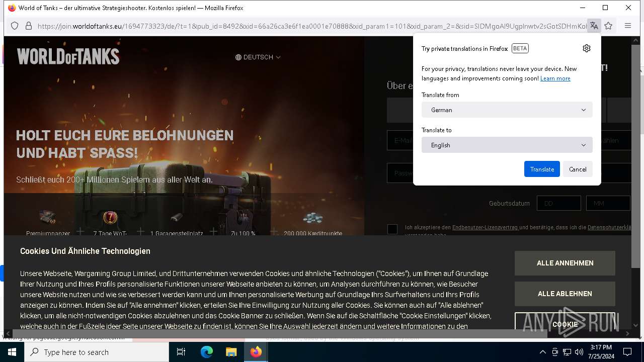Click ALLE ABLEHNEN cookie button
The image size is (644, 362).
click(565, 294)
